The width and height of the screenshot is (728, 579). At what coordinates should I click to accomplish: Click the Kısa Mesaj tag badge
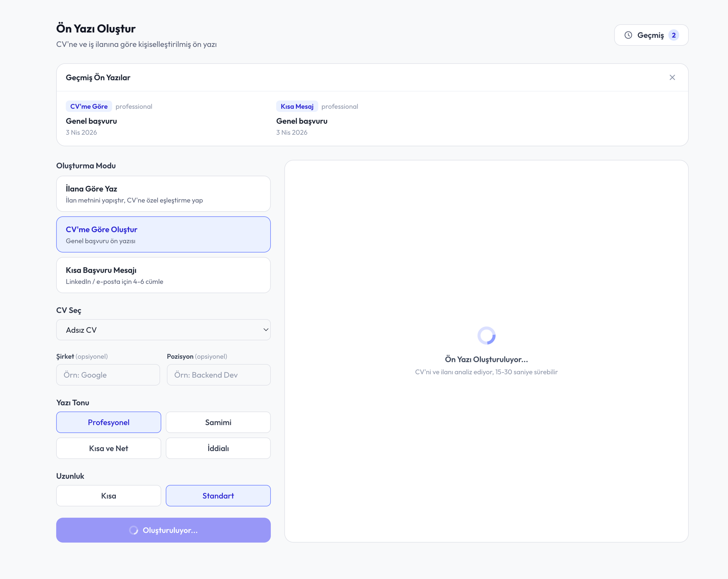(297, 106)
